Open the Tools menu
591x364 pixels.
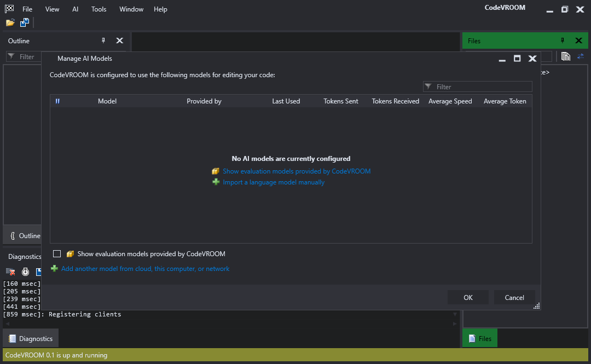click(x=99, y=9)
